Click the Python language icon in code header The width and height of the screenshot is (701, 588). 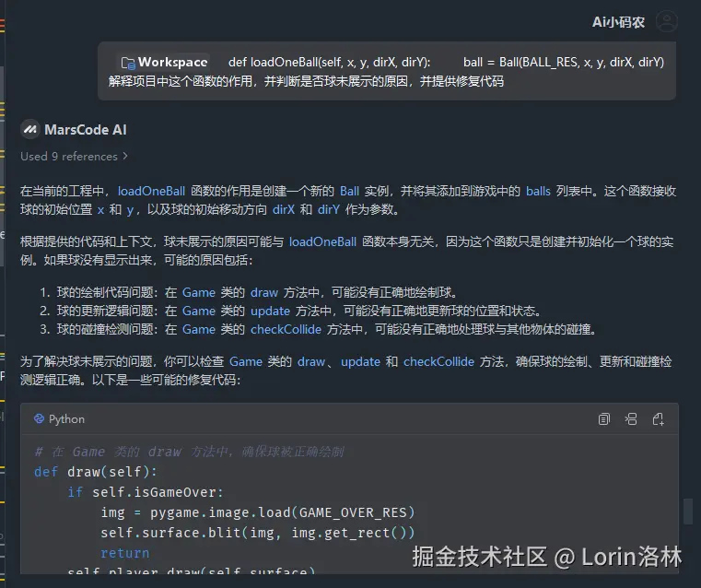pos(40,418)
